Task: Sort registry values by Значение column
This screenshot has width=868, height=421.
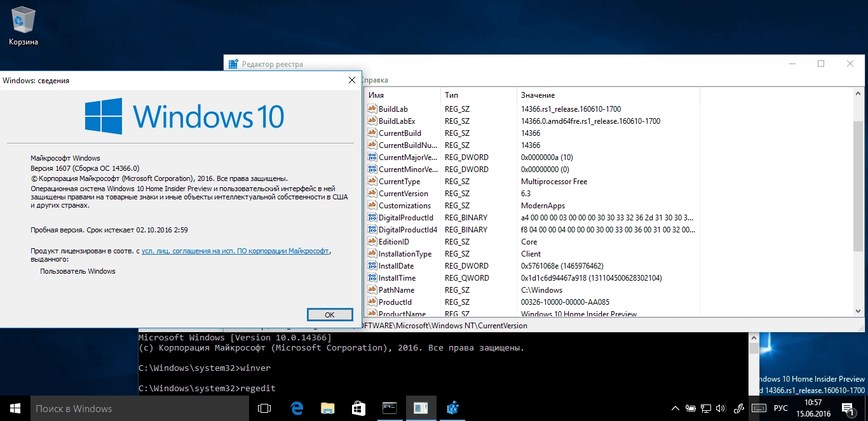Action: (608, 95)
